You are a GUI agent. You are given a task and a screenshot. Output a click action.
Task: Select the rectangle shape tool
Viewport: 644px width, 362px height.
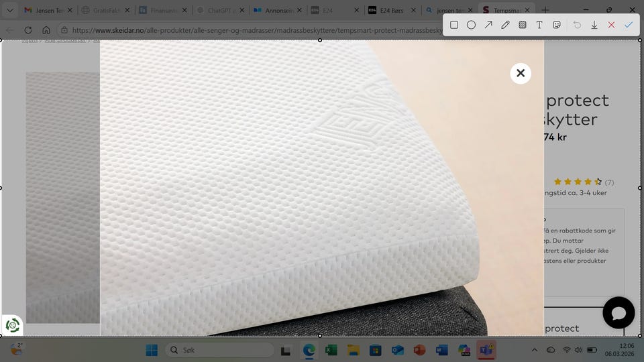(454, 25)
